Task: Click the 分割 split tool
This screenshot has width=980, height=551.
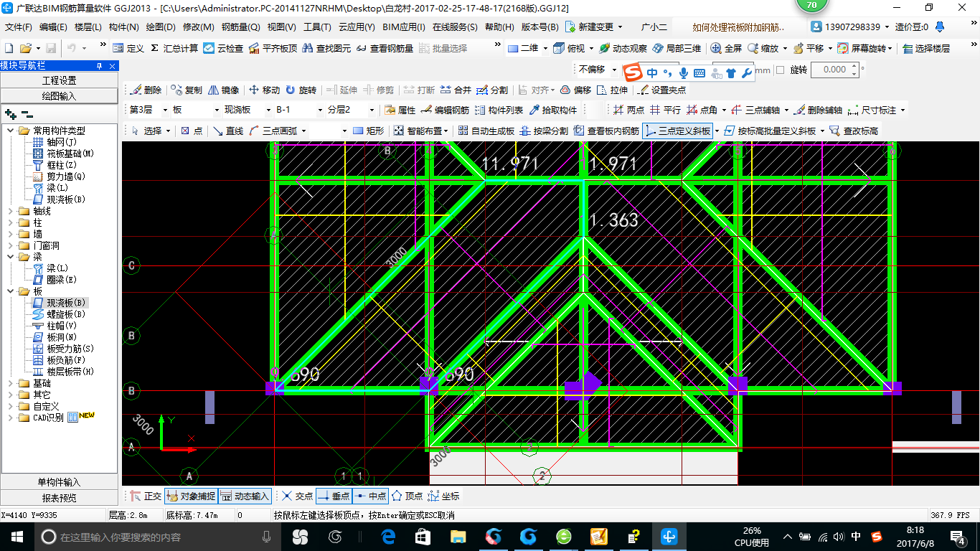Action: 492,90
